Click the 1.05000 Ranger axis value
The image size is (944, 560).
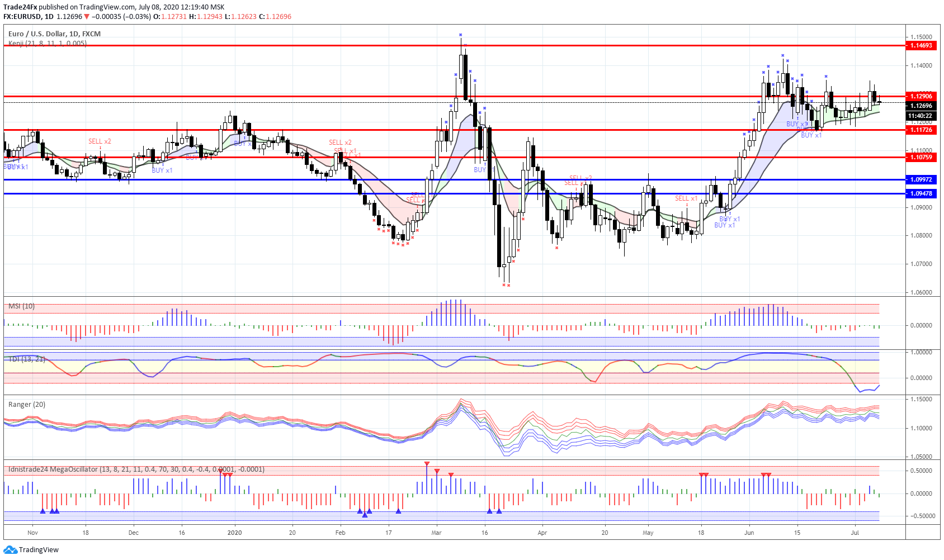(921, 457)
